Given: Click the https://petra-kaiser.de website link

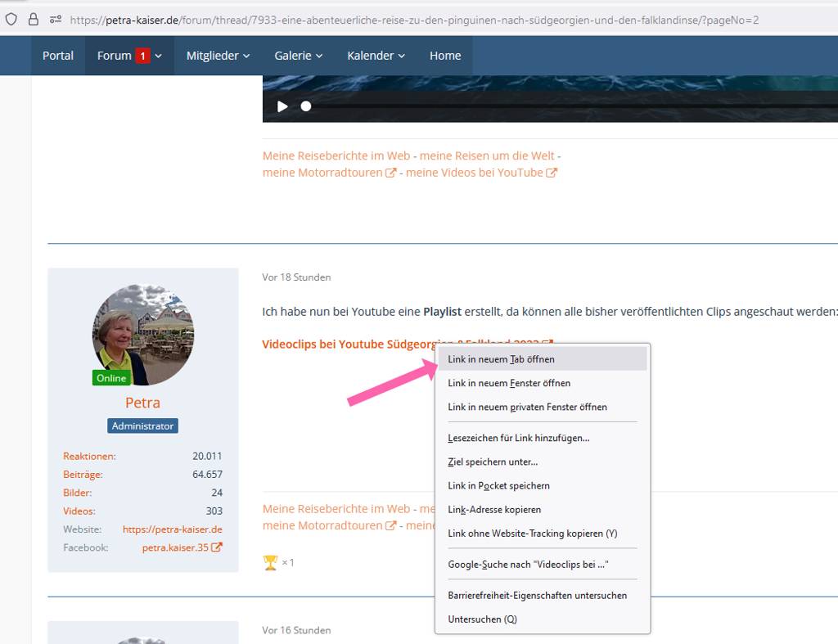Looking at the screenshot, I should click(x=172, y=529).
